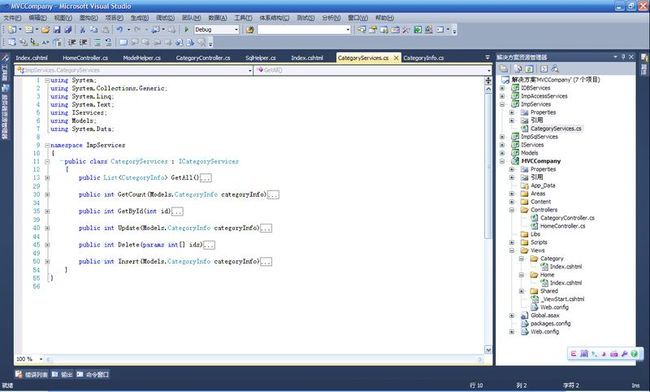
Task: Select the ImpSqlServices project node
Action: pos(539,137)
